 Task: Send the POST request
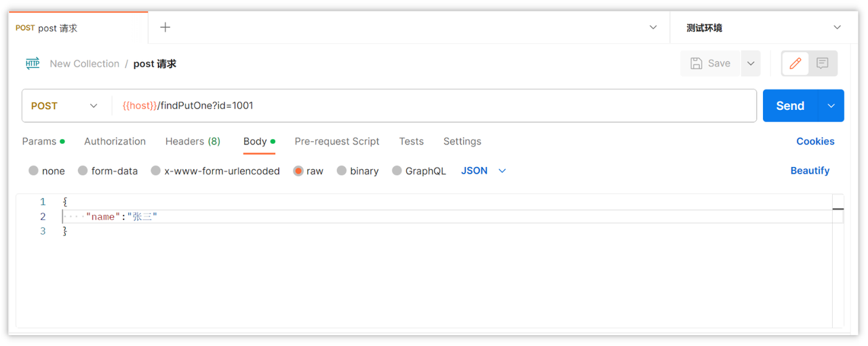pos(791,106)
